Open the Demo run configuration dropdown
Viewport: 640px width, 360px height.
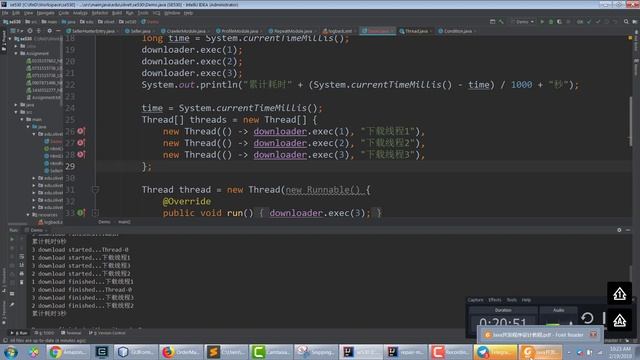click(522, 22)
